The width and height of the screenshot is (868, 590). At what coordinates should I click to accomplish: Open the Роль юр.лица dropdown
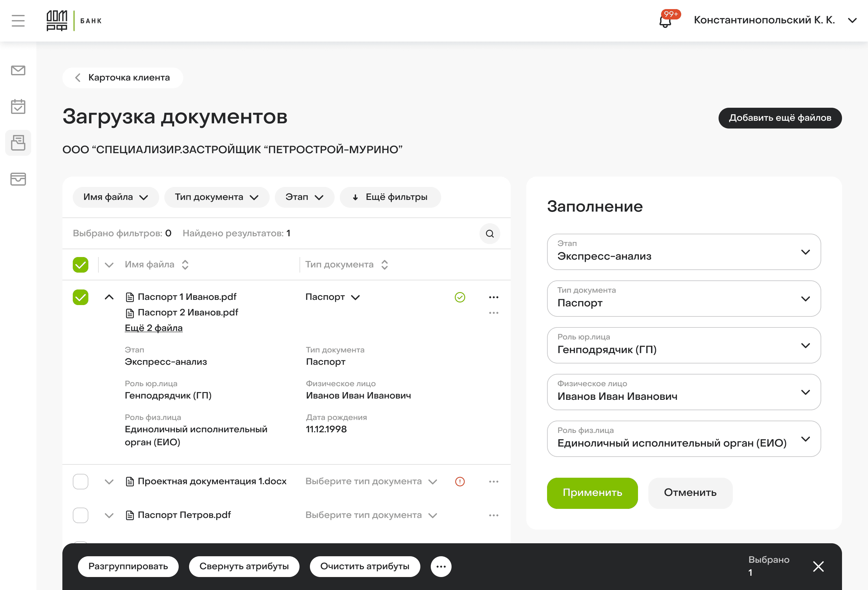pyautogui.click(x=683, y=345)
